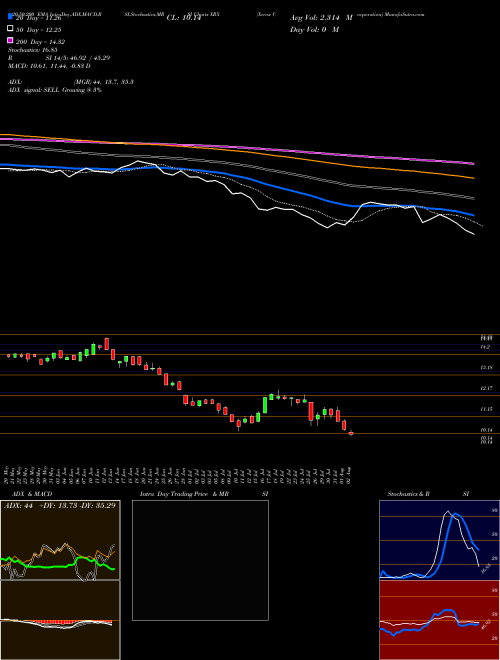Click the 'Avg Vol: 2.314 M' value

[x=322, y=18]
